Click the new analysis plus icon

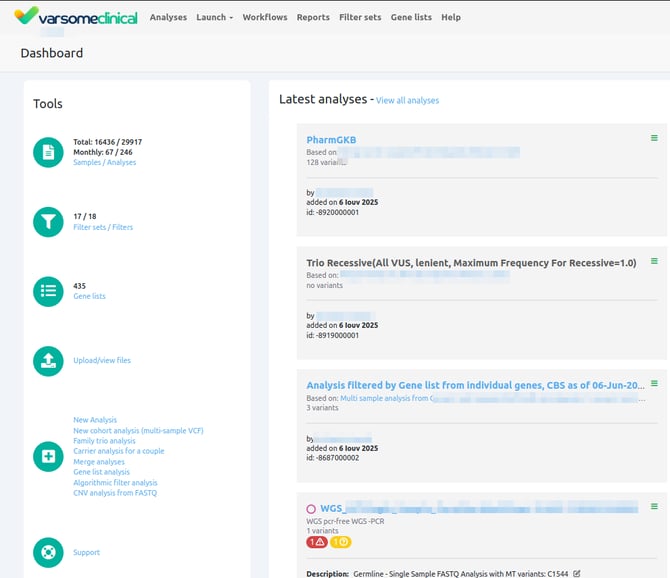(48, 457)
